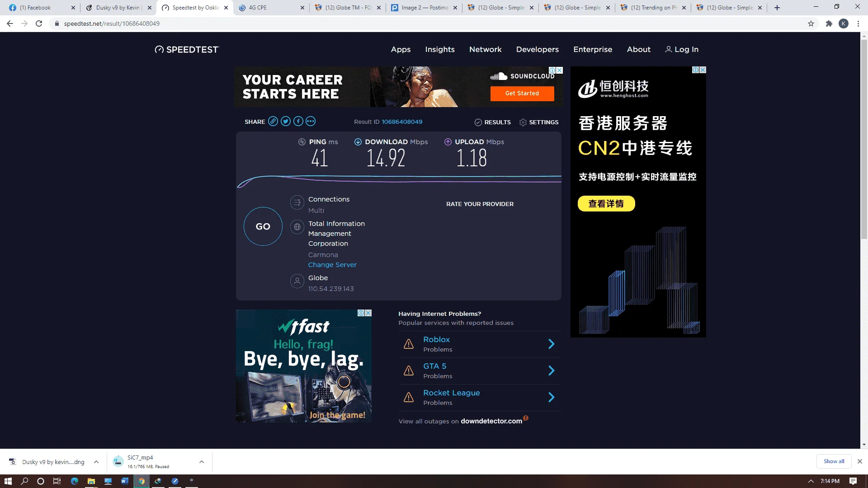Bookmark this page star icon
Screen dimensions: 868x488
tap(811, 23)
